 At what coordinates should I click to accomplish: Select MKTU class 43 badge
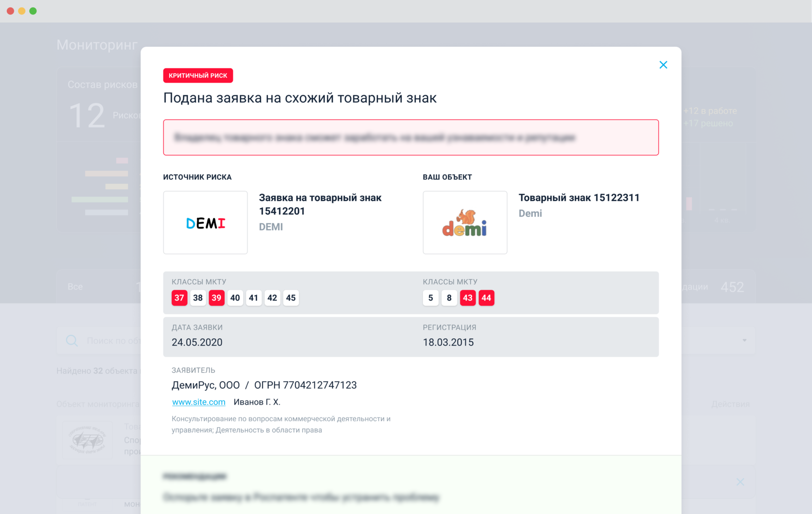(467, 298)
